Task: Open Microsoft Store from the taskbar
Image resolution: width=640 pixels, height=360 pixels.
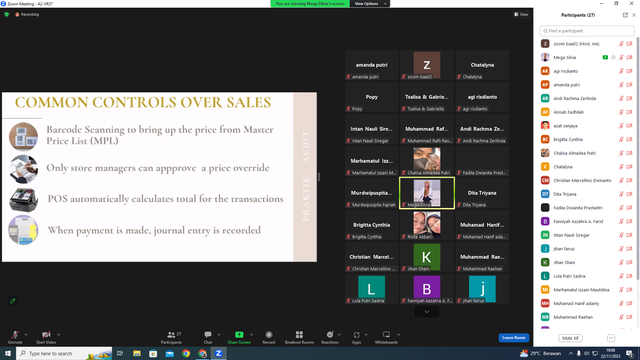Action: [153, 353]
